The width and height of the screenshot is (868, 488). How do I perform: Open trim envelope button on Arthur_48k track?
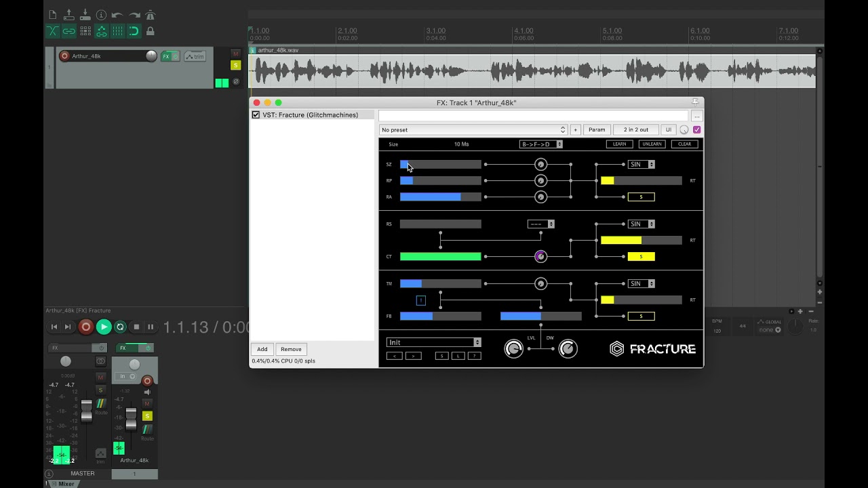[x=195, y=56]
